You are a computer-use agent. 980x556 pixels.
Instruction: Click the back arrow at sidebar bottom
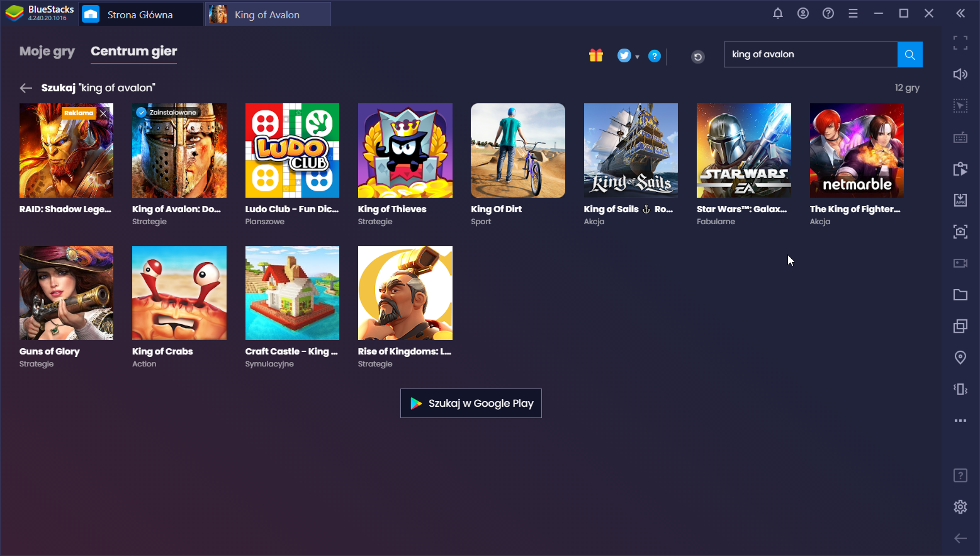960,538
